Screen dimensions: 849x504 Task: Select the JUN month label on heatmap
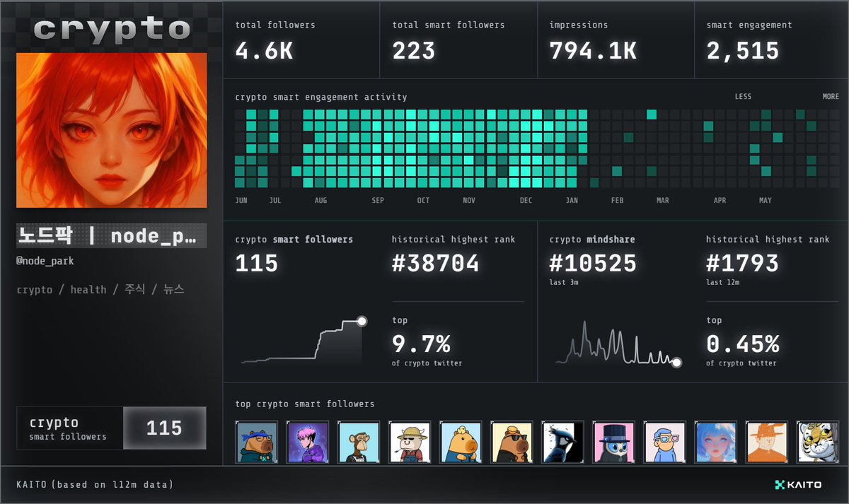coord(241,201)
